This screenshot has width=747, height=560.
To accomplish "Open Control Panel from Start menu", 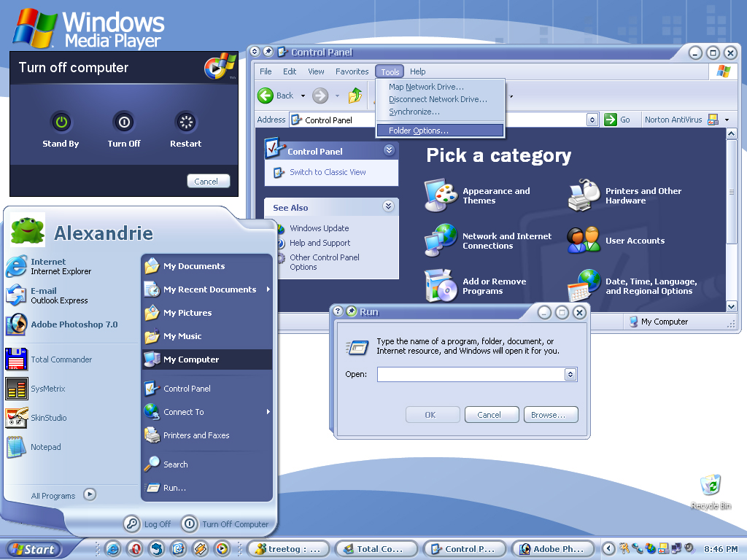I will click(206, 389).
